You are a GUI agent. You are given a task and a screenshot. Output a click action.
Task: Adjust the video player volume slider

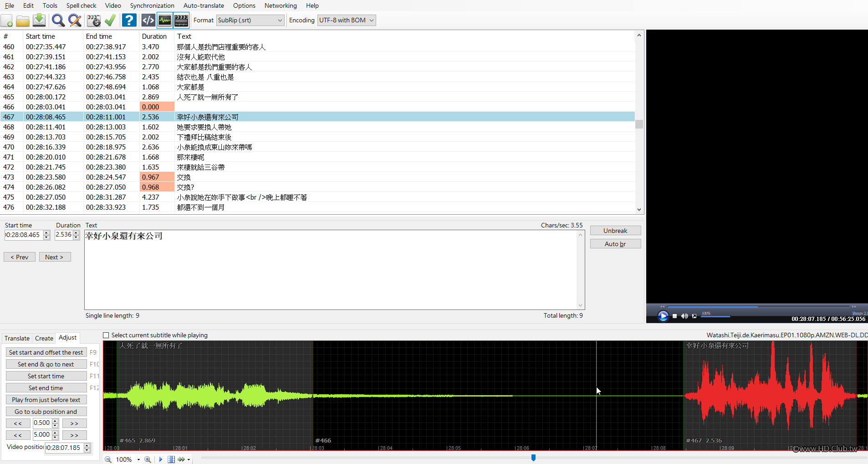(x=716, y=316)
